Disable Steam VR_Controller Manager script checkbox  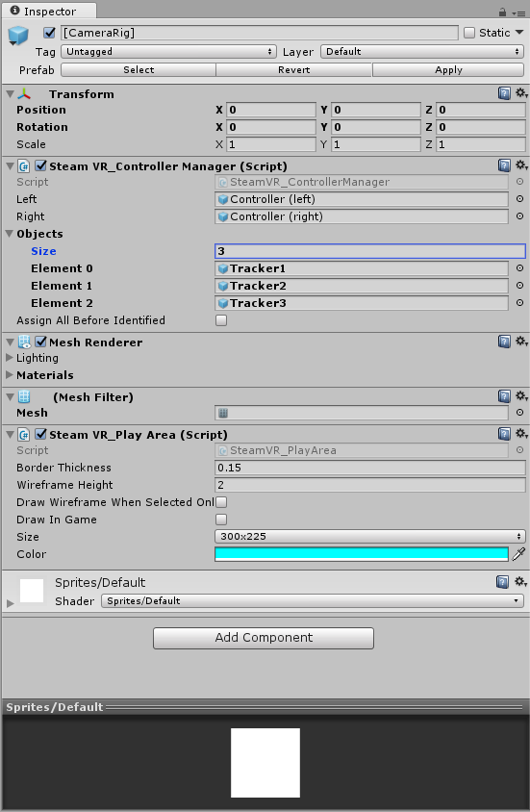coord(41,165)
